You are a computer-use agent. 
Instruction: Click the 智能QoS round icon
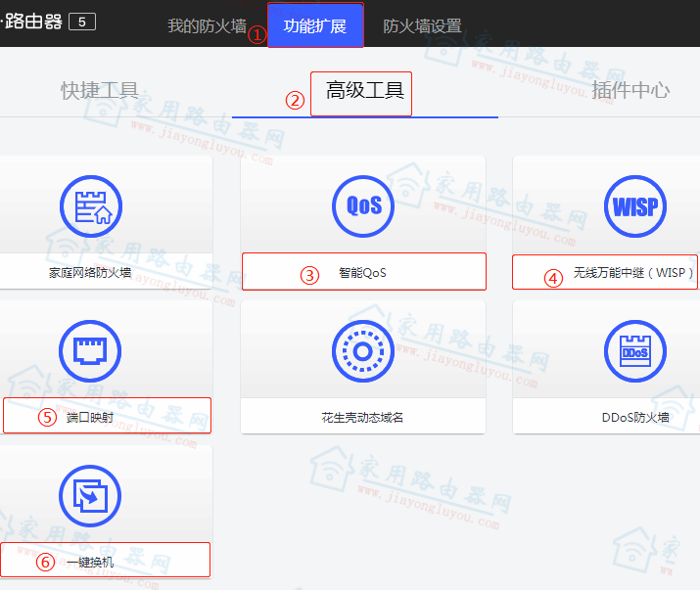[x=362, y=206]
